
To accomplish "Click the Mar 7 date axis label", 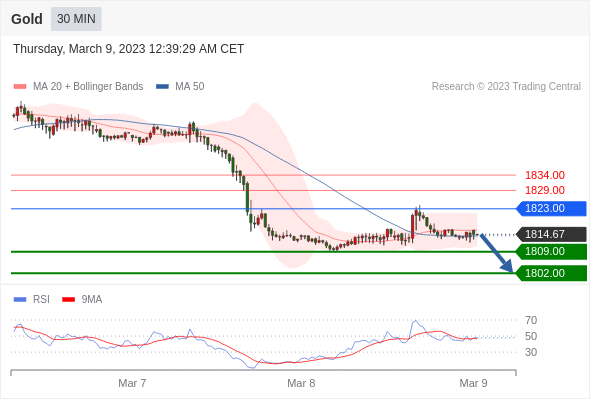I will (132, 383).
